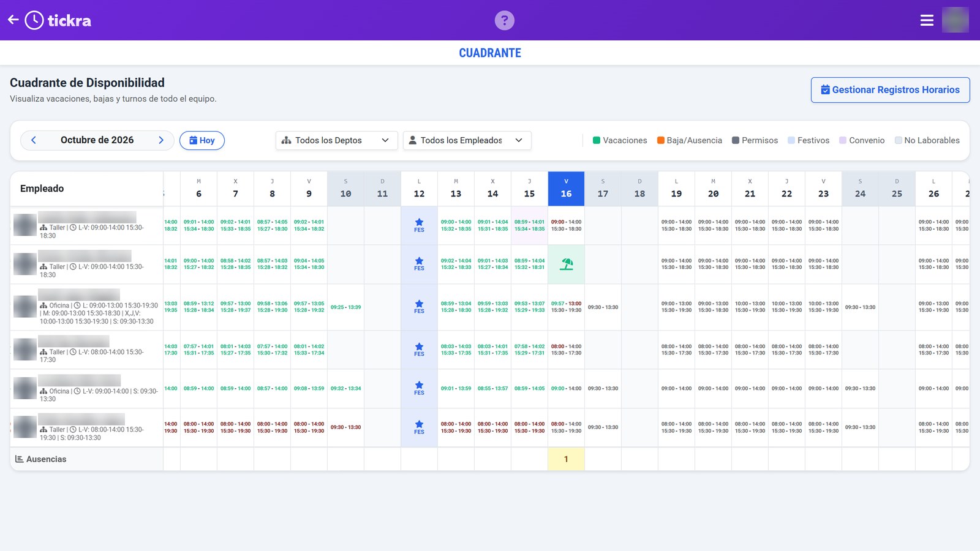Open the Todos los Empleados dropdown
The image size is (980, 551).
(467, 140)
